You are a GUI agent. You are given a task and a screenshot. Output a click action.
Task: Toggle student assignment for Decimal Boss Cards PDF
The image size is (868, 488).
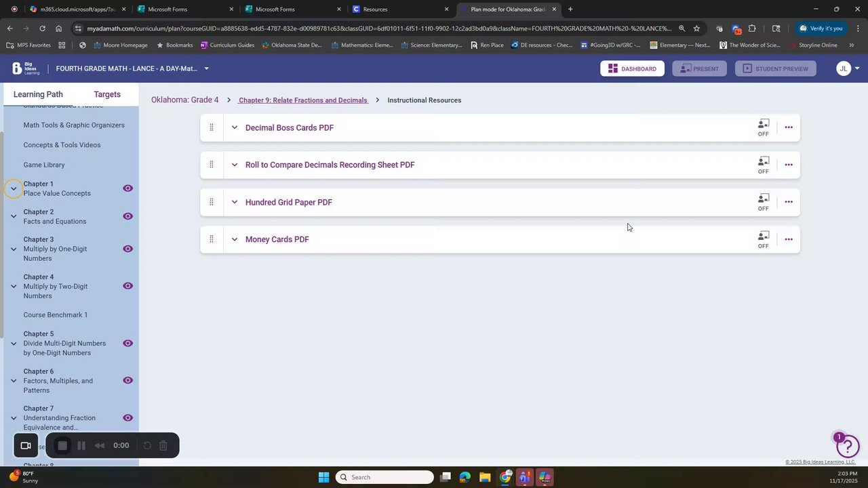point(764,128)
